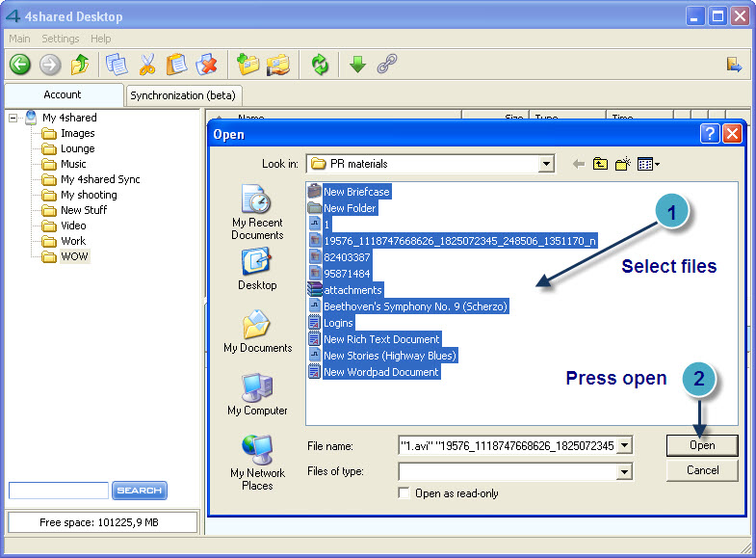This screenshot has width=756, height=558.
Task: Click the Cancel button in dialog
Action: (x=702, y=470)
